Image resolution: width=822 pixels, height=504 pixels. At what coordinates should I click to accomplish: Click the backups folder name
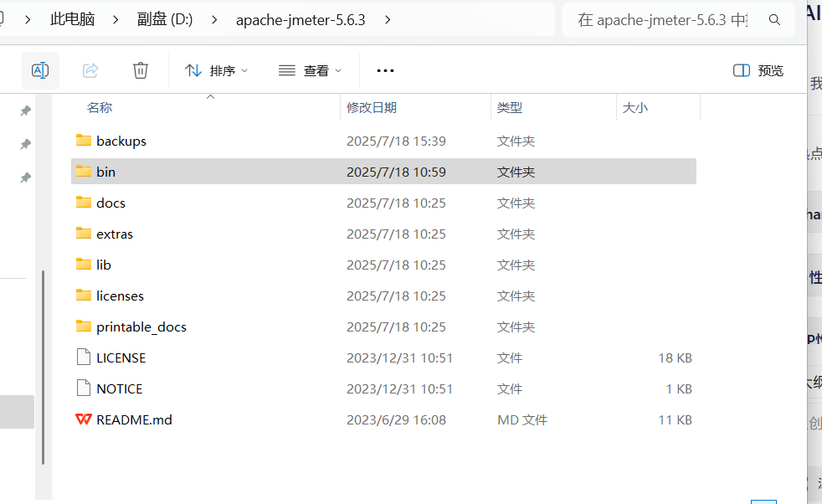(121, 141)
